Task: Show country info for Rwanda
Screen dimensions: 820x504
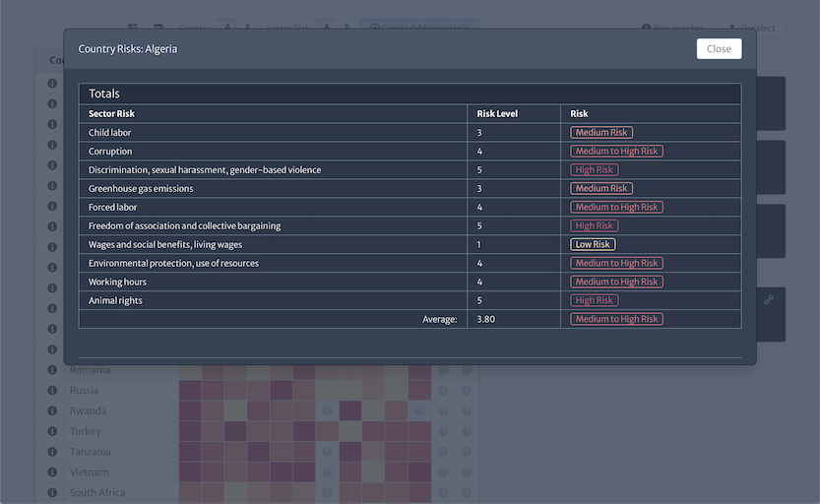Action: coord(51,410)
